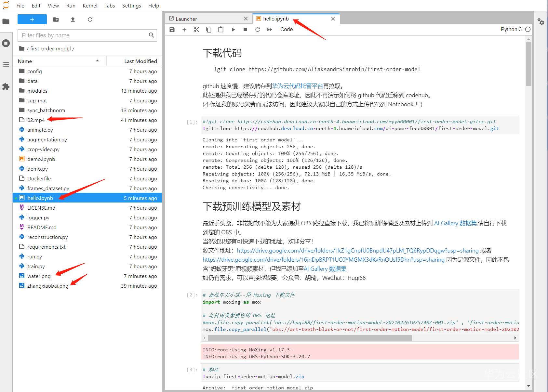The width and height of the screenshot is (548, 392).
Task: Open the Settings menu
Action: (132, 6)
